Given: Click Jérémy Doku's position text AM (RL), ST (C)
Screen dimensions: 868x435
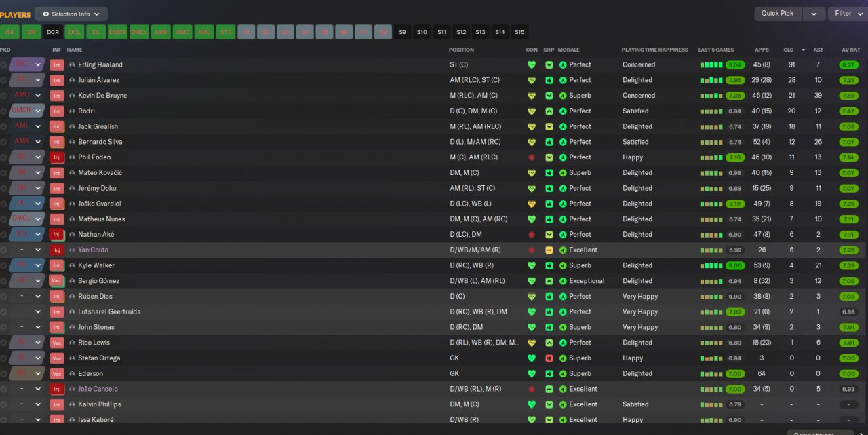Looking at the screenshot, I should tap(472, 189).
